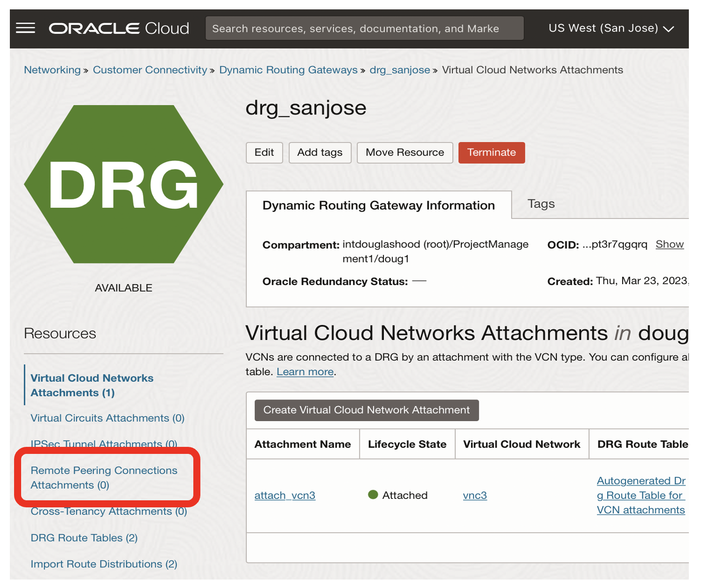Screen dimensions: 702x588
Task: Click the Virtual Cloud Networks Attachments section heading
Action: 467,333
